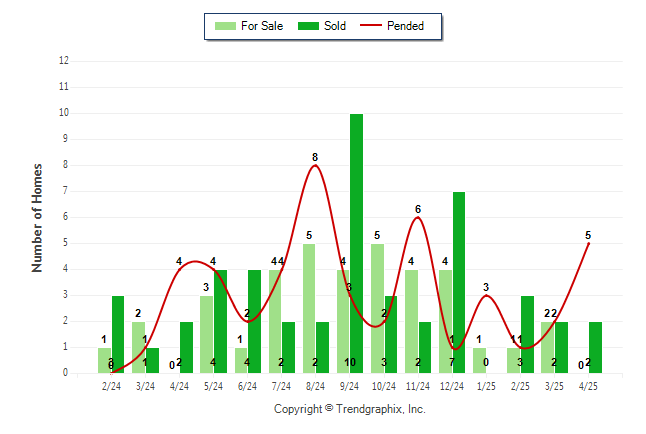Click the y-axis value 12
The height and width of the screenshot is (434, 646).
pyautogui.click(x=64, y=61)
